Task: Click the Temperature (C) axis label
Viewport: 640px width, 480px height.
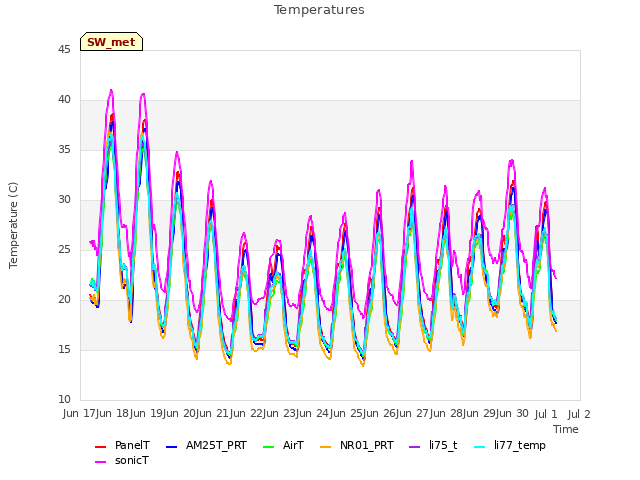Action: pos(13,225)
